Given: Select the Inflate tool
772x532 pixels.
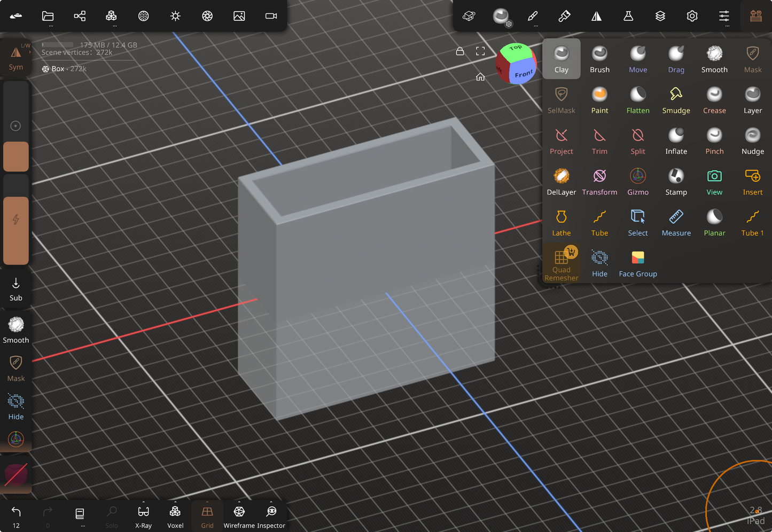Looking at the screenshot, I should (x=676, y=141).
